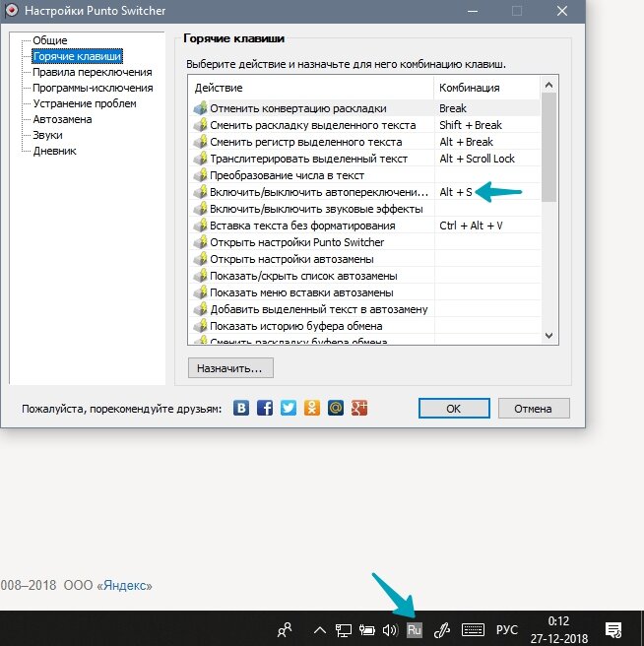Open the Звуки settings section
This screenshot has width=644, height=646.
47,135
